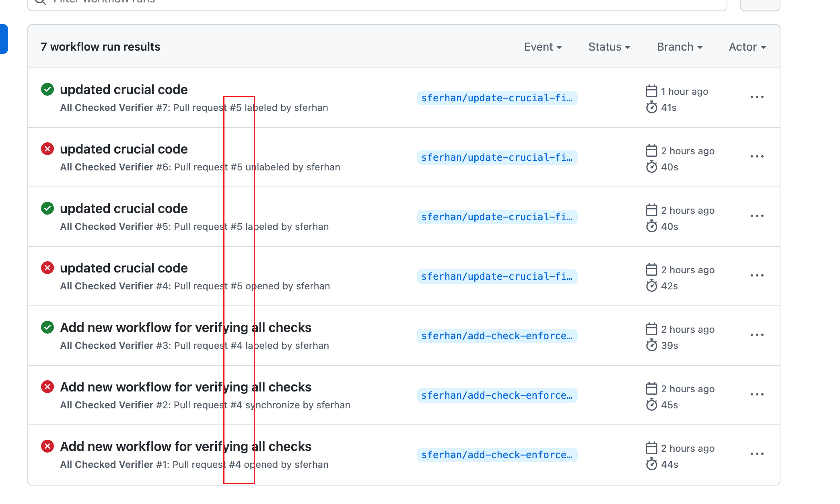This screenshot has width=840, height=504.
Task: Click failed status icon for Verifier #4 run
Action: click(x=47, y=268)
